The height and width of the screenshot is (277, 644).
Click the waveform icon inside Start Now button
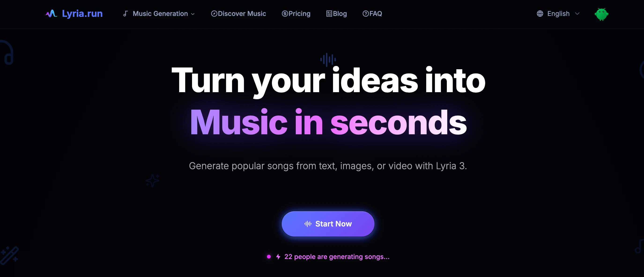[308, 224]
